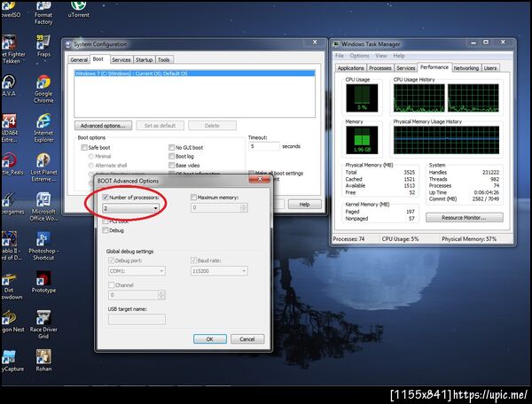Open the Street Fighter Tekken desktop icon
This screenshot has width=532, height=404.
(12, 50)
